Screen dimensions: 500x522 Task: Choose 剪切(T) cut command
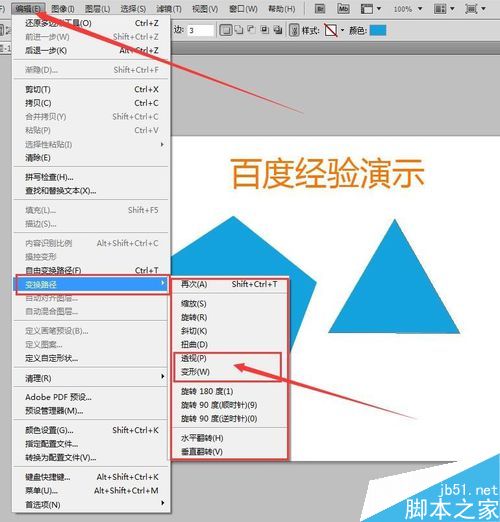[x=92, y=89]
